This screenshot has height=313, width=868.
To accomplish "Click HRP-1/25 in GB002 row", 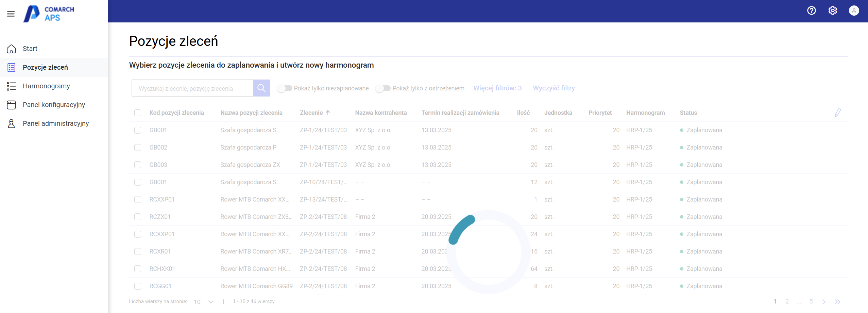I will coord(639,147).
